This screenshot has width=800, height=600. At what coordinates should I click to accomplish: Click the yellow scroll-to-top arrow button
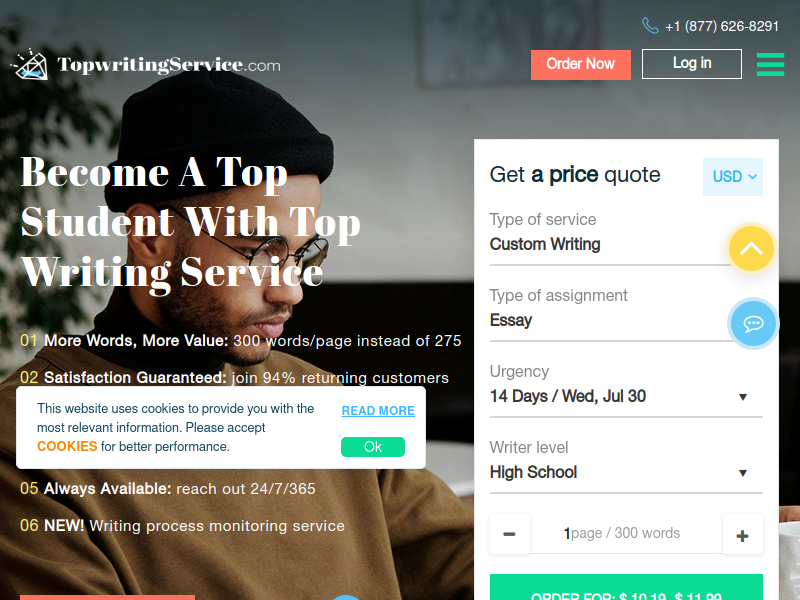tap(751, 248)
